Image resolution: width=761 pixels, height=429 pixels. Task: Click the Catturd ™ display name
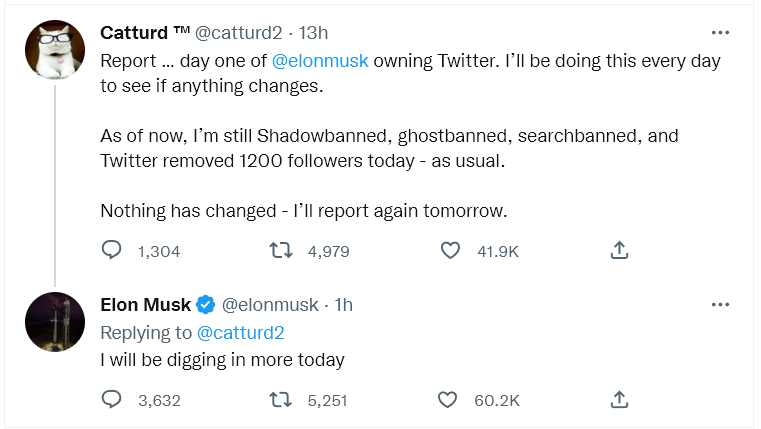pyautogui.click(x=144, y=32)
